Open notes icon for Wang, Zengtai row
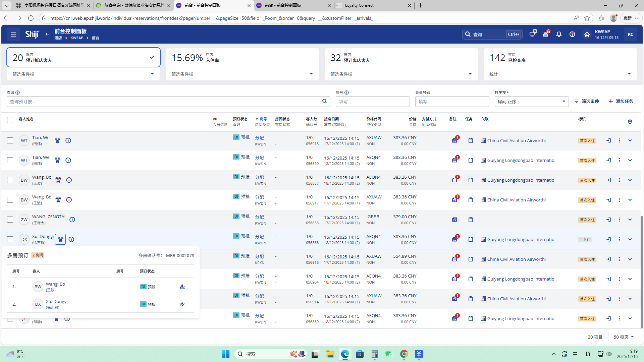The width and height of the screenshot is (644, 362). tap(454, 220)
